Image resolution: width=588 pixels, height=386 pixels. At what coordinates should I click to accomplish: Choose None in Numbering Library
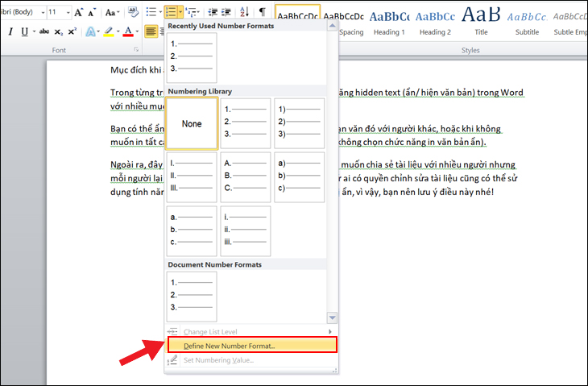(x=192, y=123)
